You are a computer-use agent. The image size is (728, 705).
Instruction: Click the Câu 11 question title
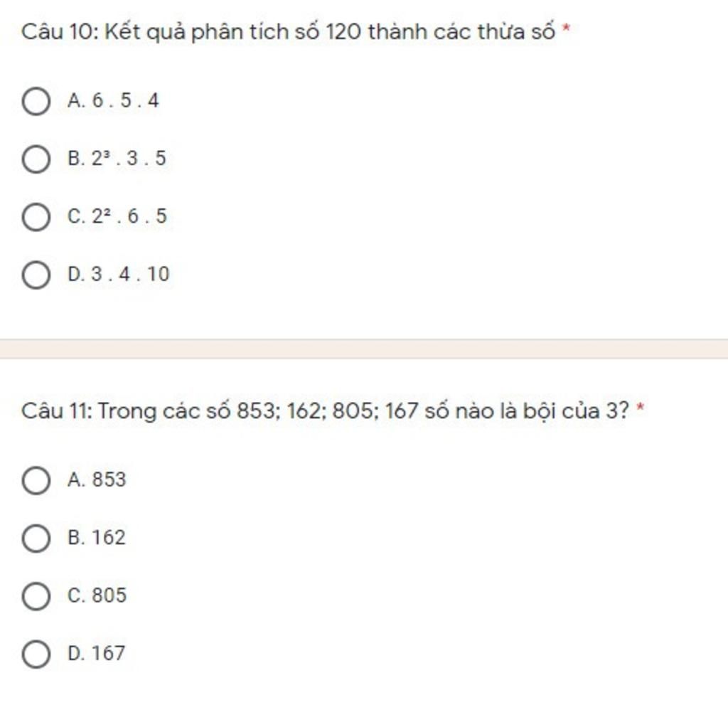[x=324, y=411]
